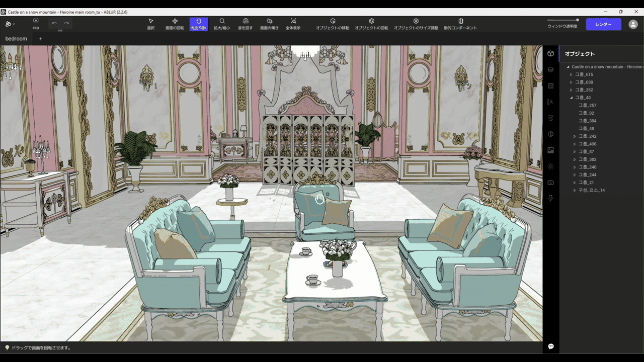644x362 pixels.
Task: Expand the 그룹_242 tree node
Action: click(x=575, y=136)
